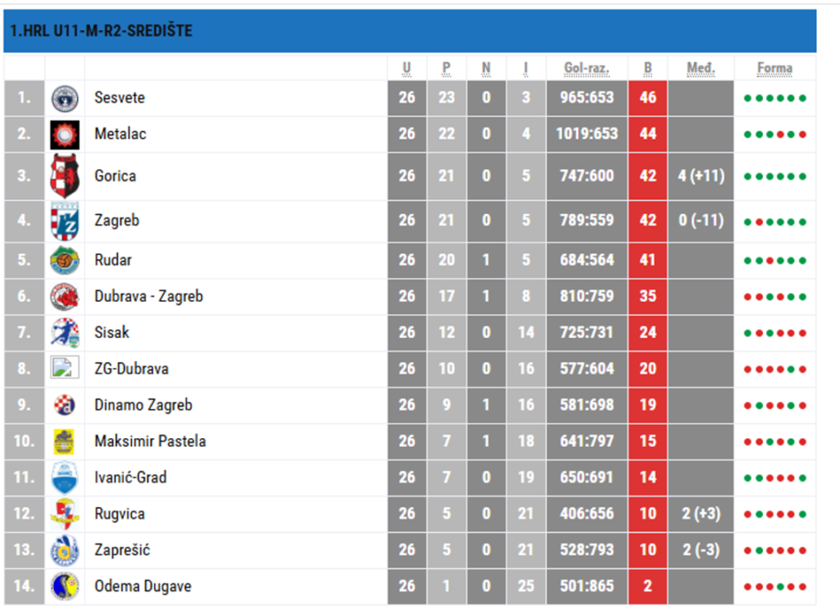The image size is (840, 616).
Task: Open the Maksimir Pastela team link
Action: (150, 441)
